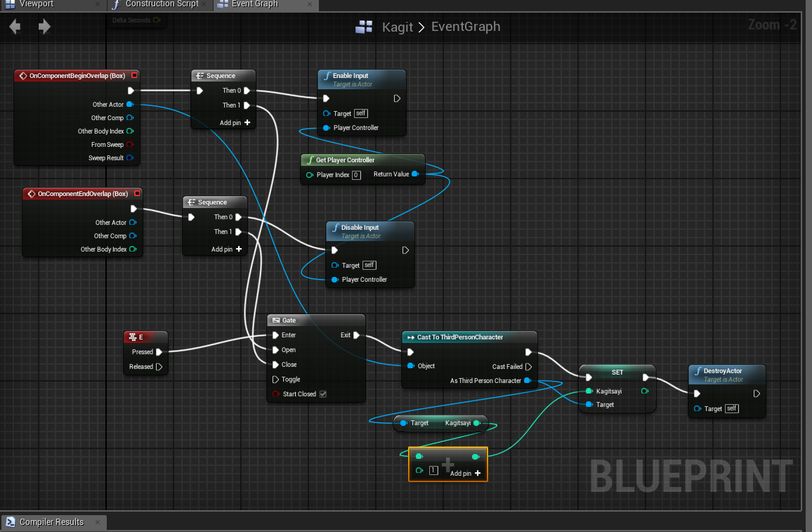Click the Pressed pin on the E key node
Viewport: 812px width, 532px height.
(x=159, y=351)
